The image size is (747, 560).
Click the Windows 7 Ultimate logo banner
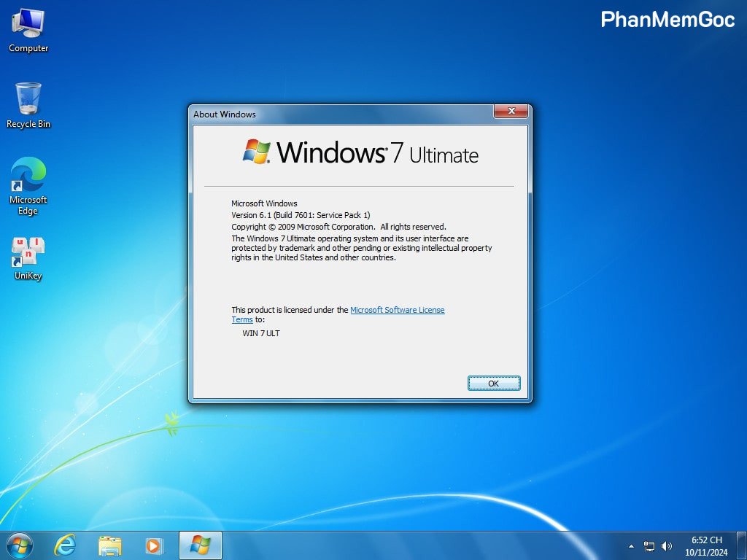(360, 152)
